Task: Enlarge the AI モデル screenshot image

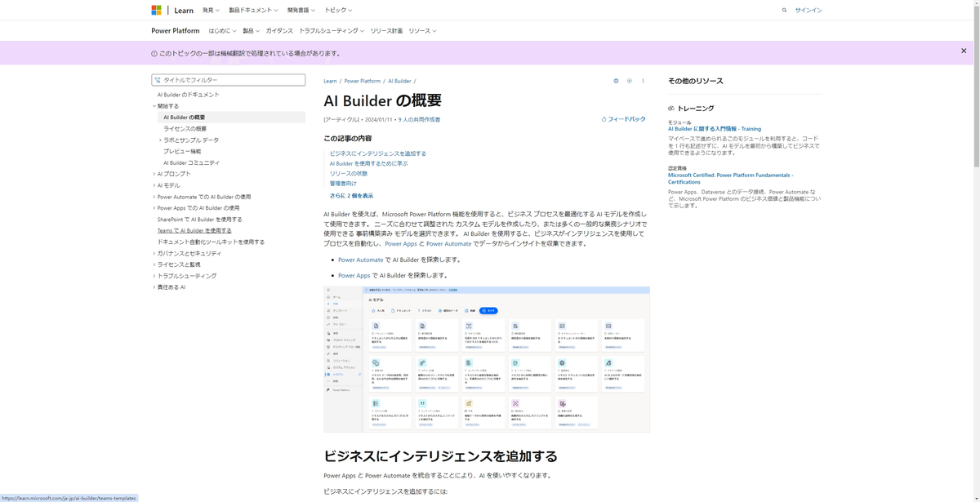Action: (487, 359)
